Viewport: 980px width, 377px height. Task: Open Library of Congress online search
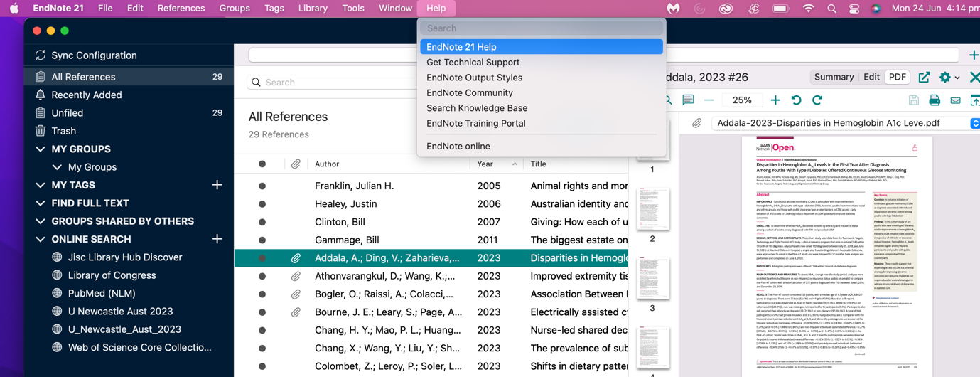(112, 275)
